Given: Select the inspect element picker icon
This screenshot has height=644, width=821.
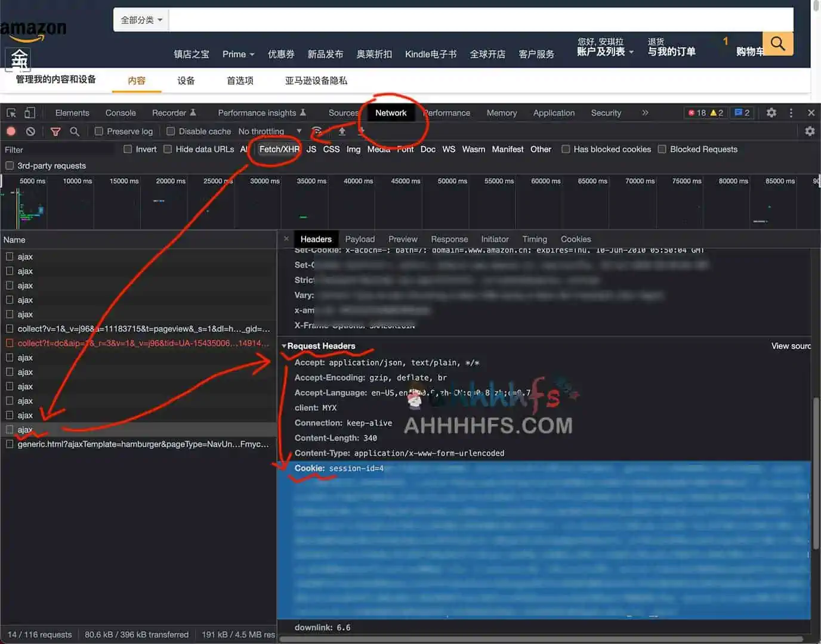Looking at the screenshot, I should (11, 113).
